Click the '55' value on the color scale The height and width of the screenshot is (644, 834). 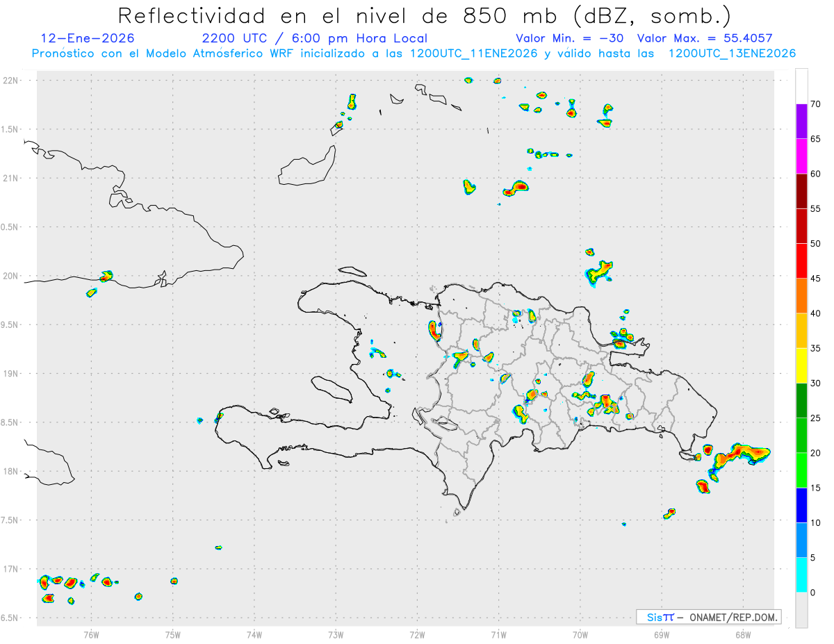pyautogui.click(x=816, y=208)
